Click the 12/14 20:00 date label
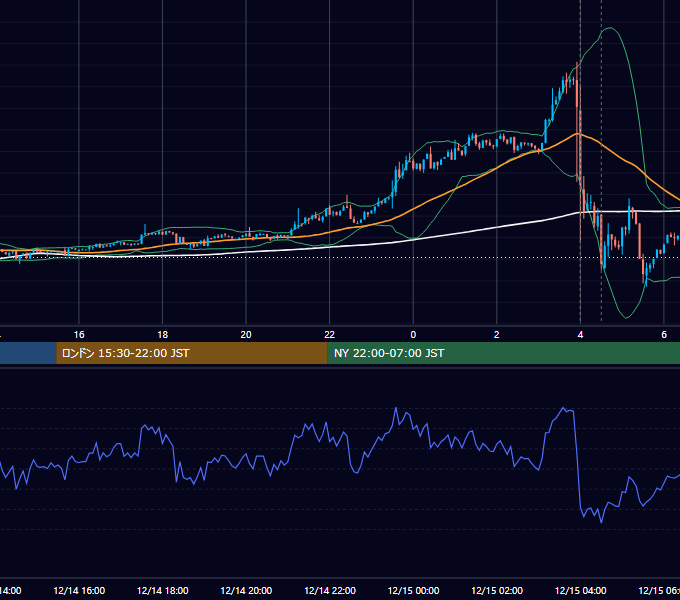The image size is (680, 600). 246,590
